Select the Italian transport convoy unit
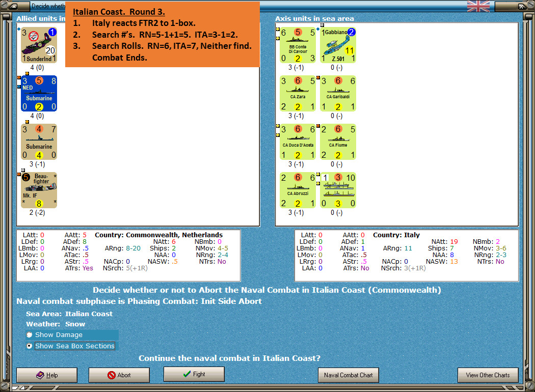Image resolution: width=535 pixels, height=392 pixels. 338,190
